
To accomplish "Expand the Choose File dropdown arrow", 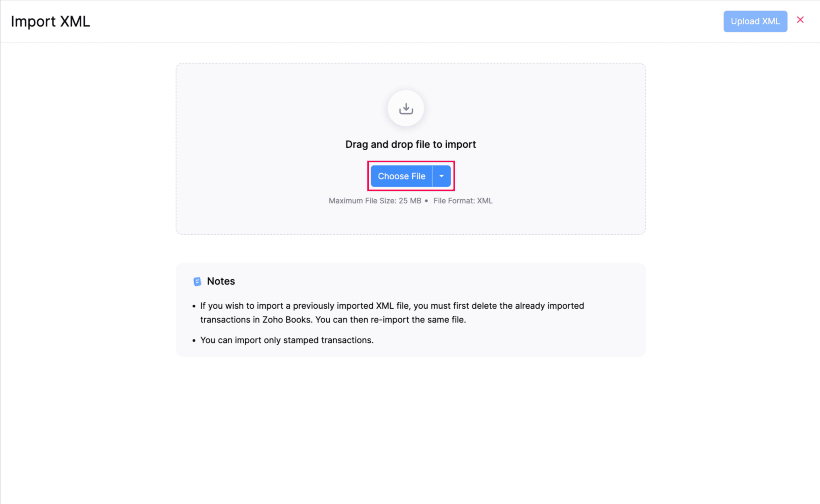I will point(441,176).
